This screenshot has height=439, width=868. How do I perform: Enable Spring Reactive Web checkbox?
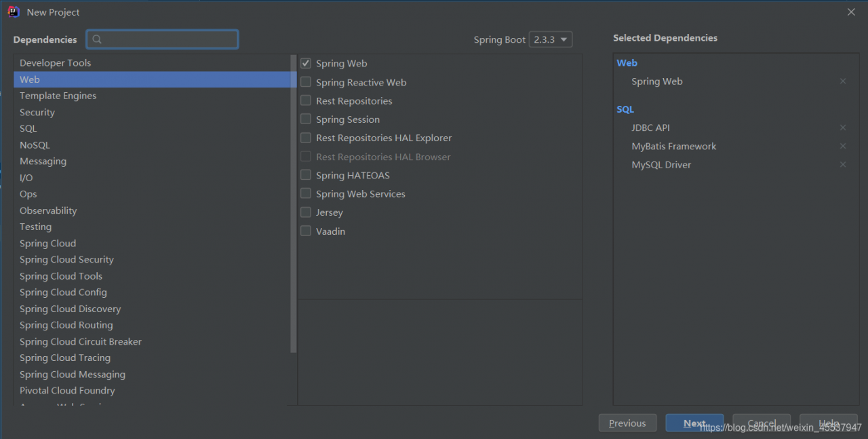tap(306, 82)
